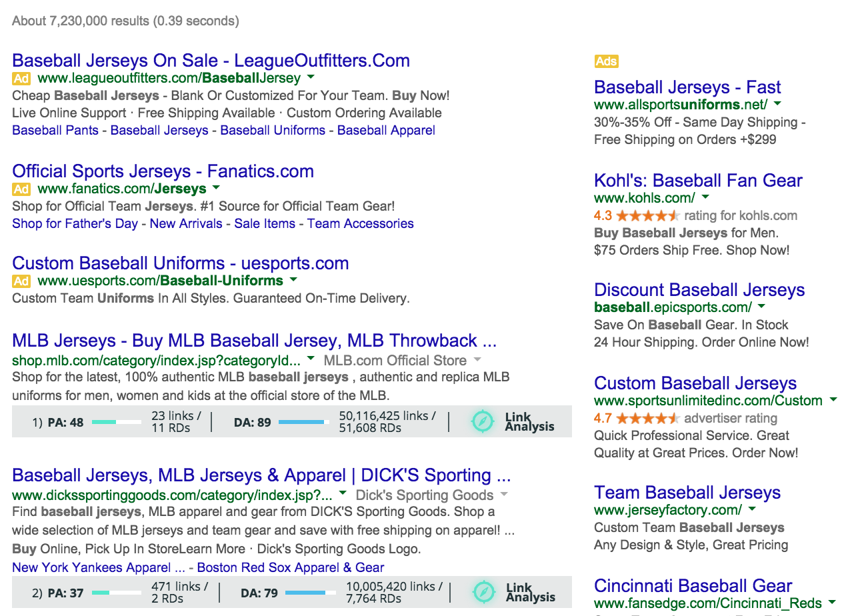Open Custom Baseball Uniforms - uesports.com result
Image resolution: width=844 pixels, height=616 pixels.
[180, 263]
